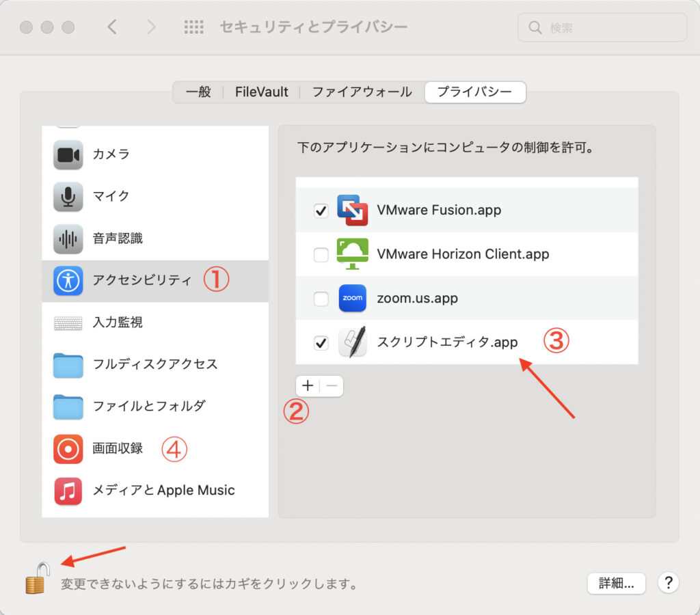The width and height of the screenshot is (700, 615).
Task: Switch to the ファイアウォール tab
Action: pyautogui.click(x=362, y=92)
